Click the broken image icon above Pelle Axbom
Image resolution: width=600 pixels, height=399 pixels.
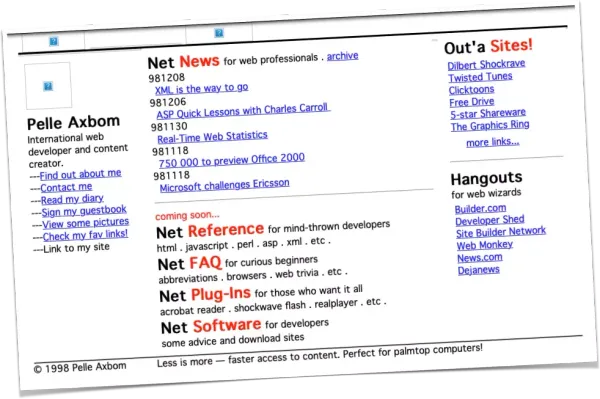(48, 86)
